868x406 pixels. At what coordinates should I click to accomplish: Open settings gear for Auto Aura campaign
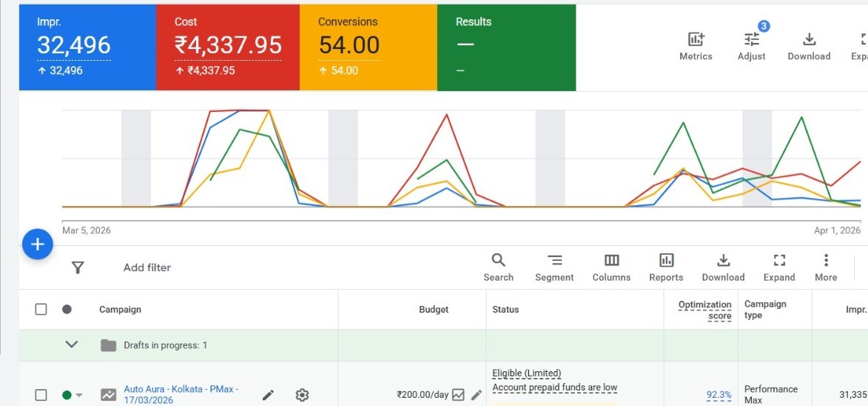click(302, 395)
